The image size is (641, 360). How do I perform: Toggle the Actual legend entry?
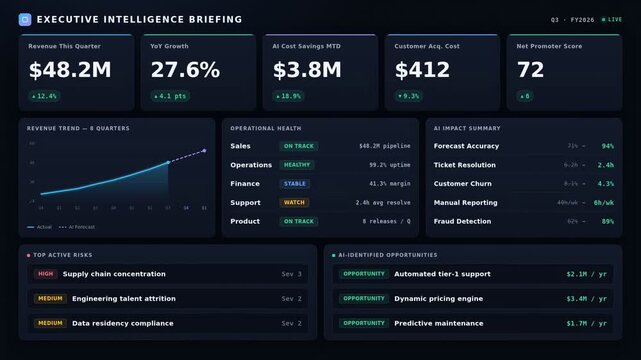pyautogui.click(x=39, y=227)
